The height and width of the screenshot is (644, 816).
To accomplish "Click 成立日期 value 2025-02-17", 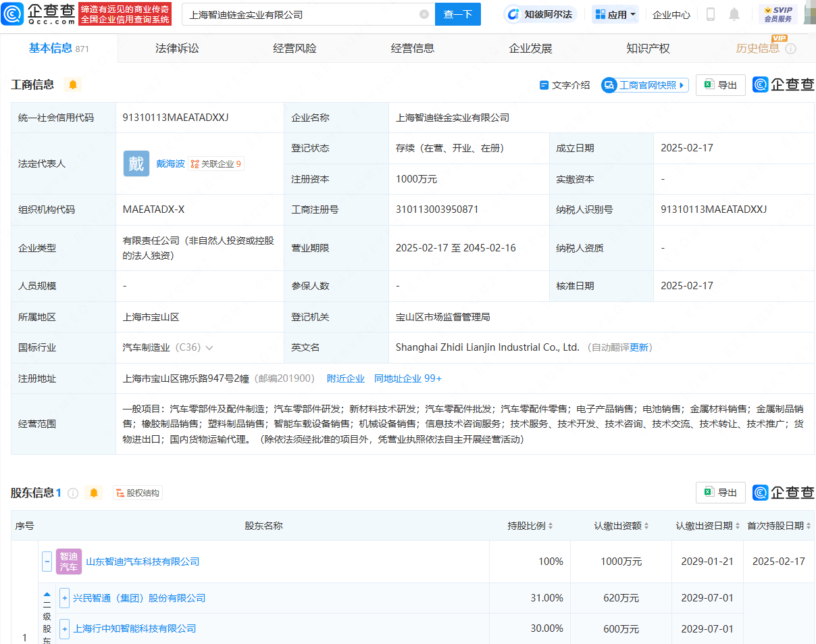I will [x=687, y=148].
